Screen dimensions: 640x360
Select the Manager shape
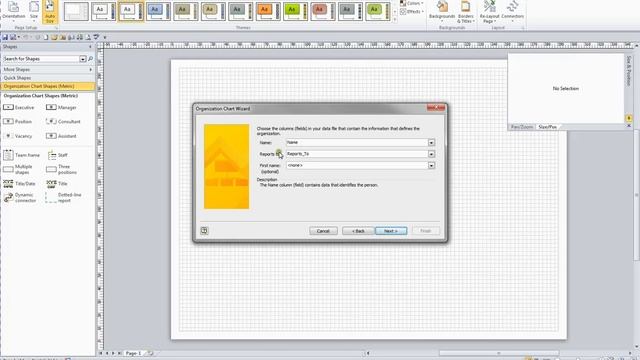tap(61, 107)
